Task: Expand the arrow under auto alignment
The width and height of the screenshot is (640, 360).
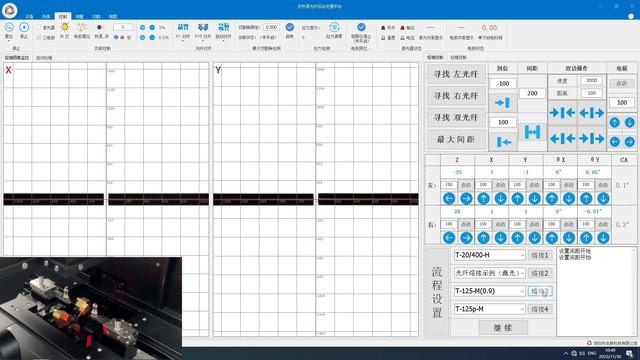Action: (223, 41)
